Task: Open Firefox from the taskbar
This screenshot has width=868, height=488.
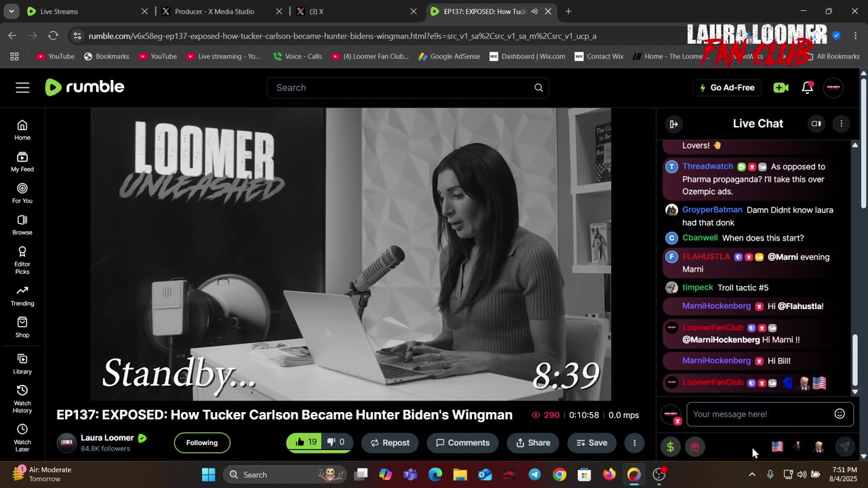Action: pos(609,474)
